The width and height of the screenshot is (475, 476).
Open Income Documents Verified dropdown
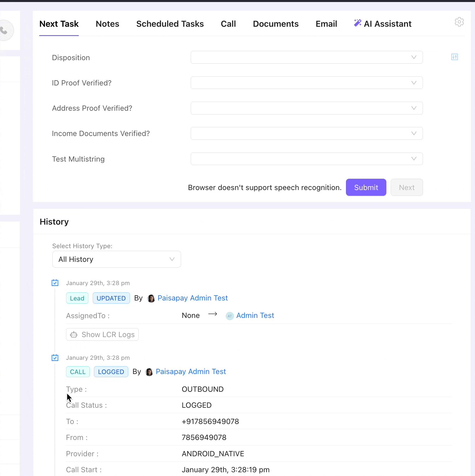pyautogui.click(x=306, y=133)
